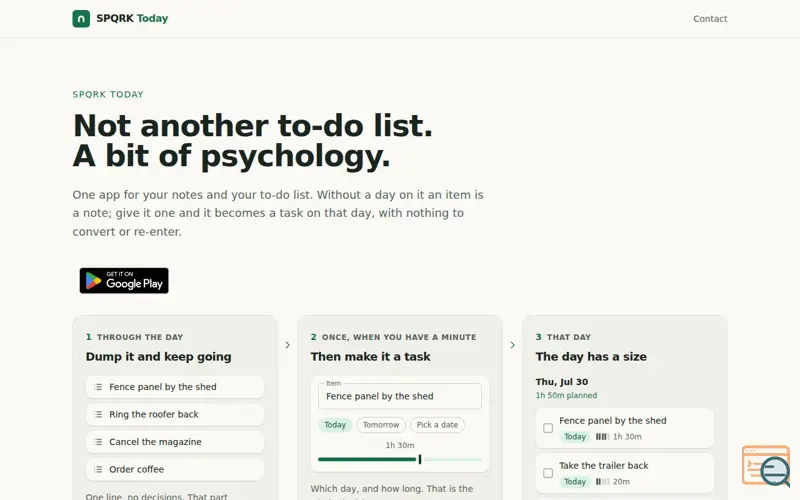Open the SPQRK Today home link
This screenshot has width=800, height=500.
[x=120, y=18]
